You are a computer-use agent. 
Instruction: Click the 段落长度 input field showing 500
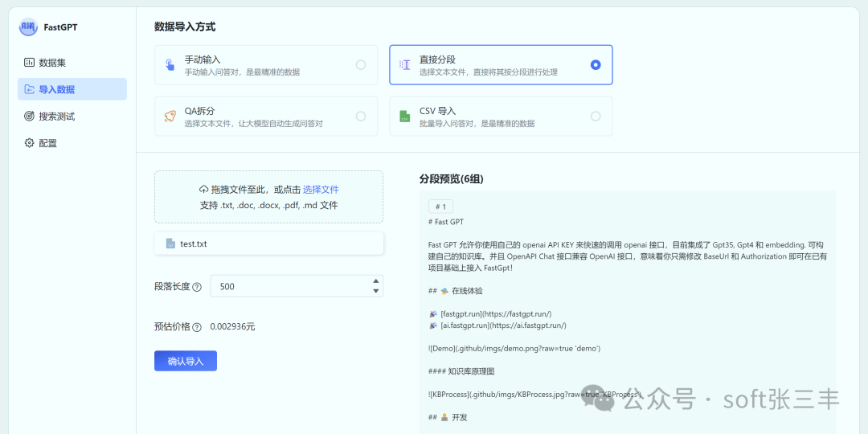click(x=297, y=286)
